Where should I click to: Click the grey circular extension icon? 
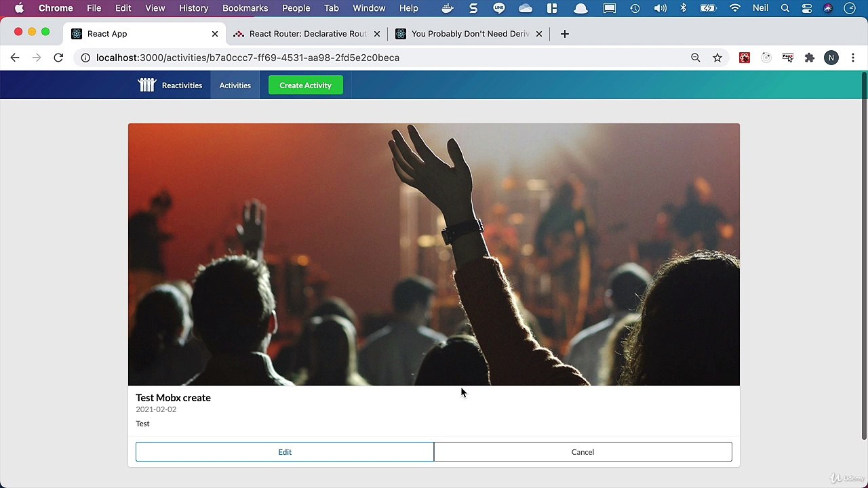pyautogui.click(x=766, y=58)
